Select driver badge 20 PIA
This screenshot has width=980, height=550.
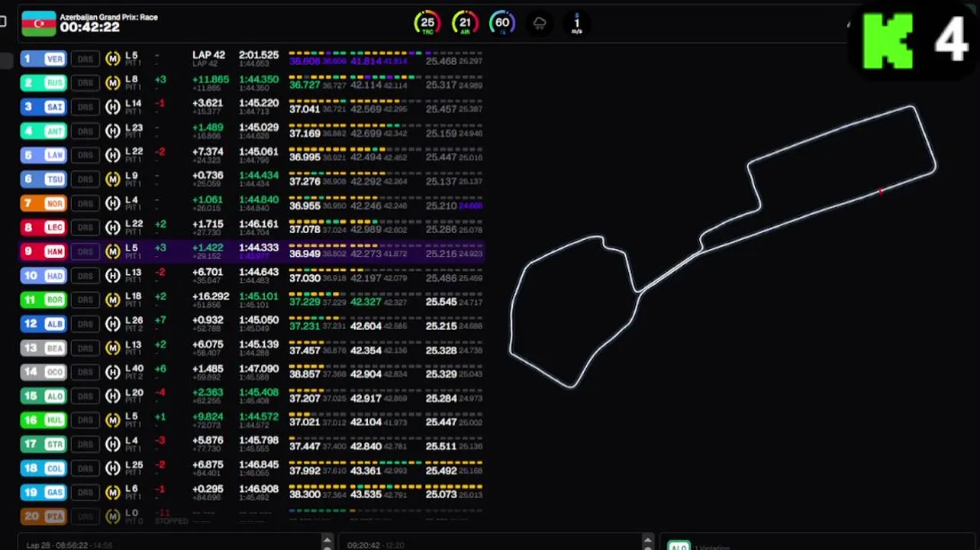tap(44, 516)
